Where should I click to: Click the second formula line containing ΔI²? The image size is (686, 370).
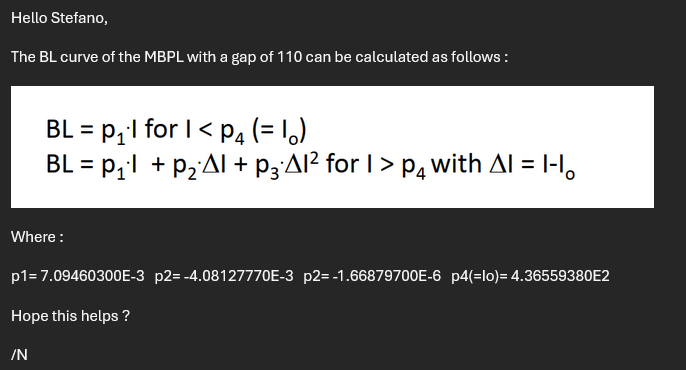pyautogui.click(x=310, y=165)
